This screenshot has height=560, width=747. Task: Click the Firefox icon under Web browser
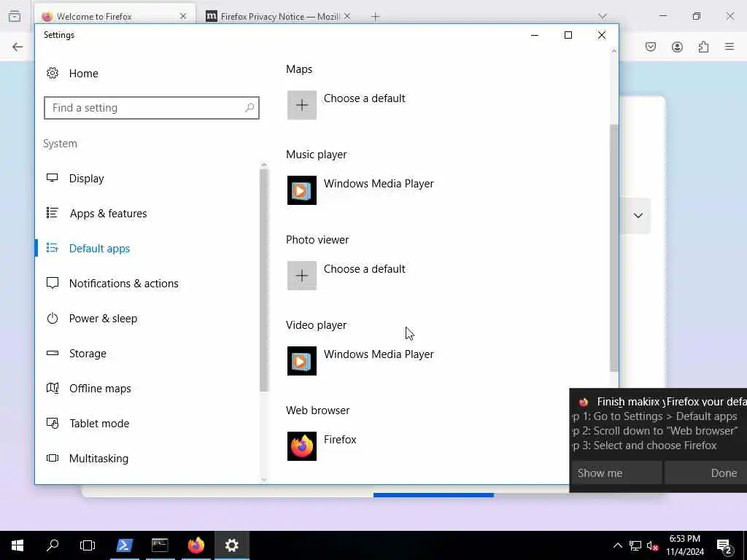click(301, 446)
